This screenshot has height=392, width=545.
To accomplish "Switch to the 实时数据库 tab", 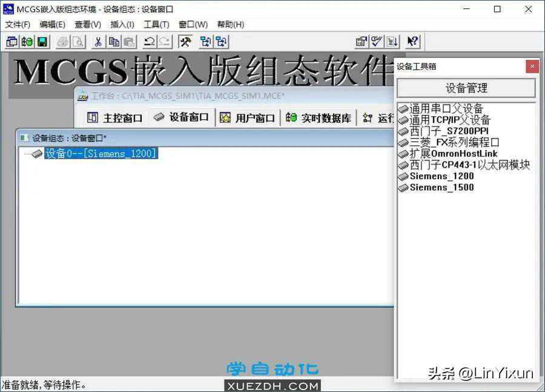I will pos(319,118).
